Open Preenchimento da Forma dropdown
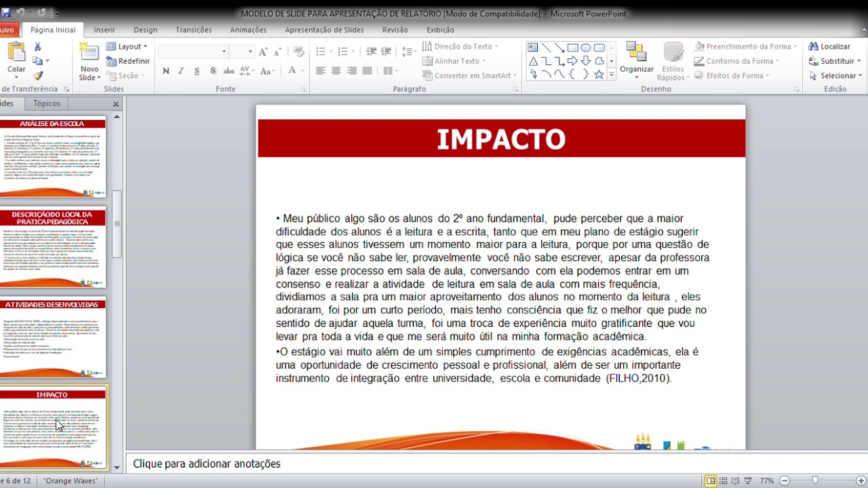Image resolution: width=868 pixels, height=488 pixels. [746, 47]
